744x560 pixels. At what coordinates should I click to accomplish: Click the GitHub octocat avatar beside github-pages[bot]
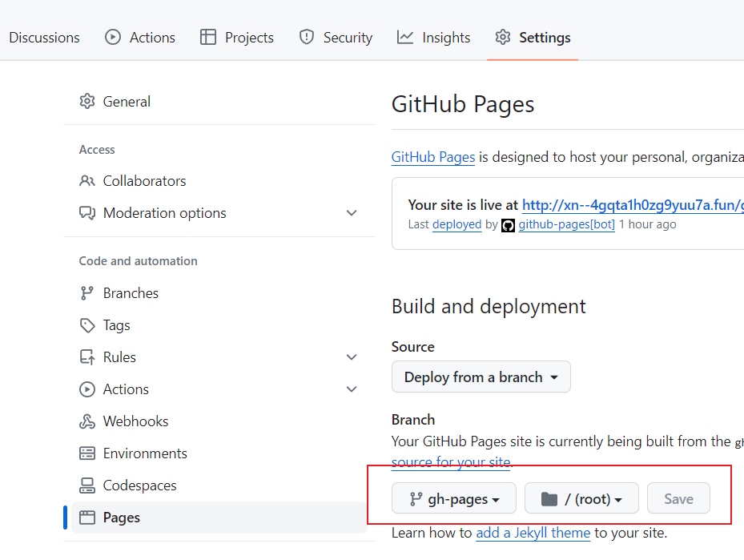tap(508, 225)
